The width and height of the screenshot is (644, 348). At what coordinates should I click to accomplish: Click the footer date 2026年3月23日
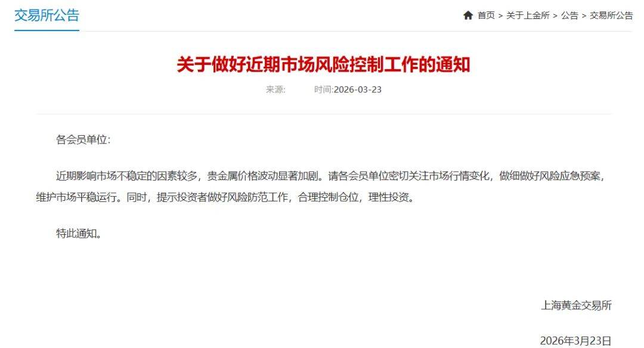pyautogui.click(x=575, y=341)
